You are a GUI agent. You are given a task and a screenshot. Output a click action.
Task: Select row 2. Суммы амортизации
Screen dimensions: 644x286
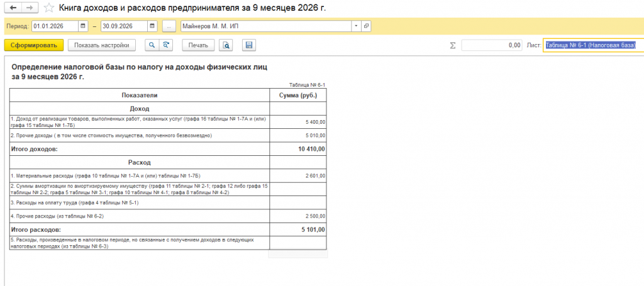coord(140,189)
